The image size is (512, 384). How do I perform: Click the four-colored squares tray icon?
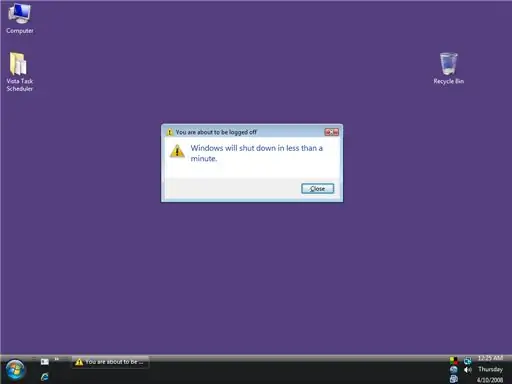[x=453, y=360]
